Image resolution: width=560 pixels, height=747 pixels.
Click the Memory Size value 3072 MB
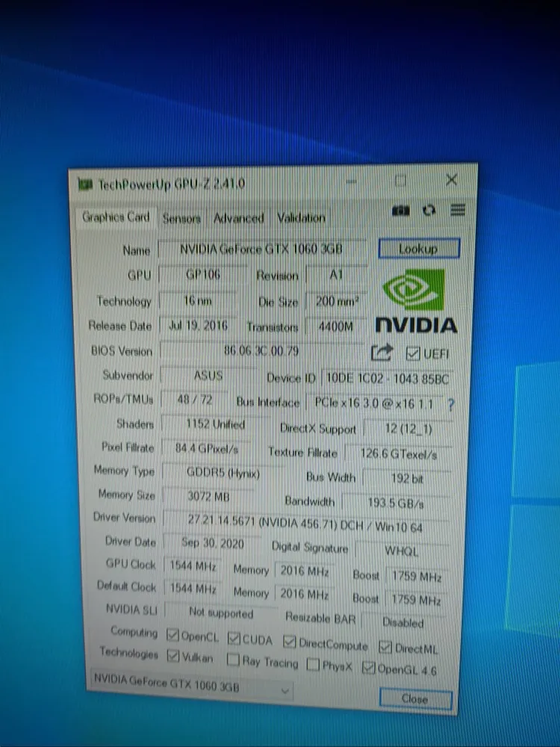[x=208, y=497]
